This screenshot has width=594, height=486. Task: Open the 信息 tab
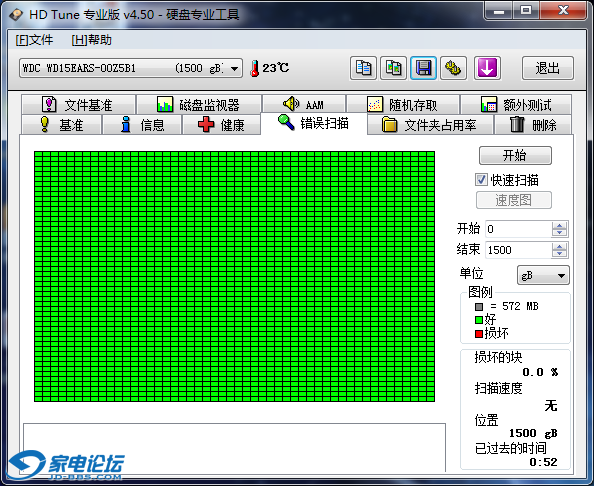142,125
